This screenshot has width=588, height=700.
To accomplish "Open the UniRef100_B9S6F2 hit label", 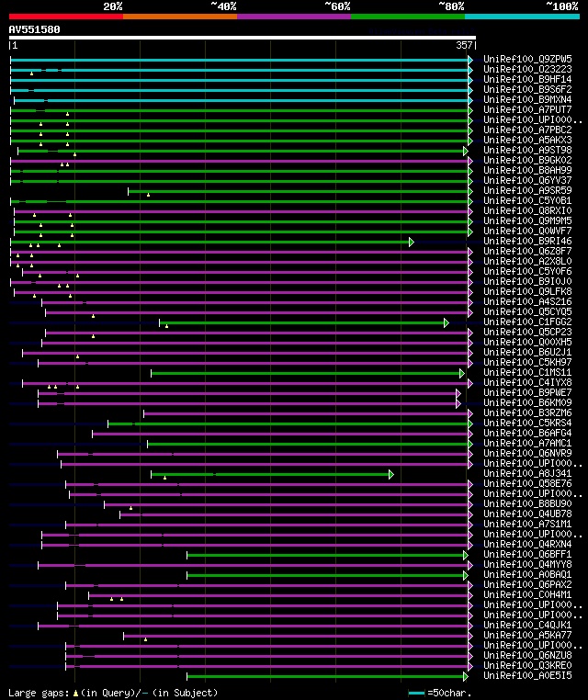I will tap(527, 89).
